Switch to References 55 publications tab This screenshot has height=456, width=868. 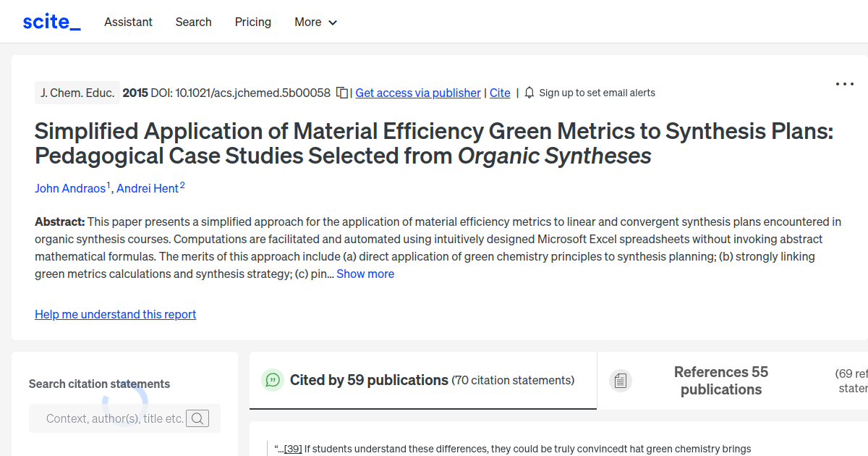click(720, 381)
